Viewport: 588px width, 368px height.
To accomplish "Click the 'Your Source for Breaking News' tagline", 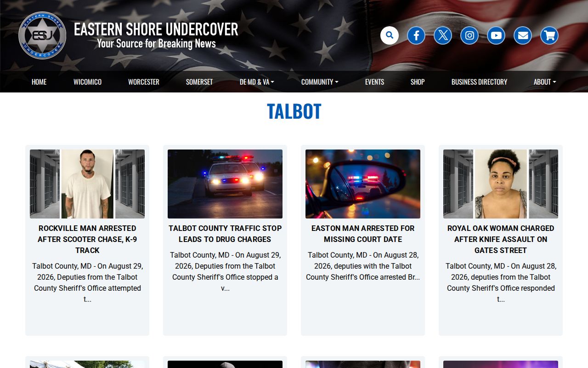I will (156, 44).
